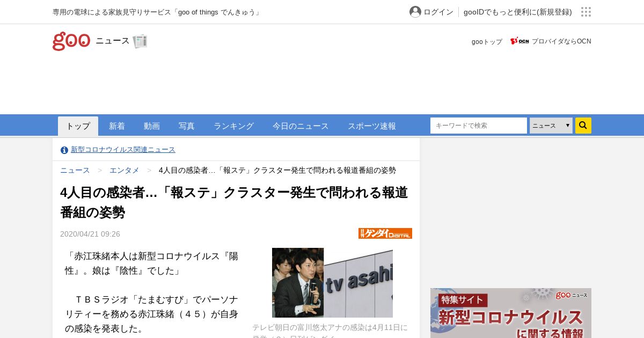Open the 新型コロナウイルスに関する情報 banner
Image resolution: width=644 pixels, height=338 pixels.
(511, 313)
